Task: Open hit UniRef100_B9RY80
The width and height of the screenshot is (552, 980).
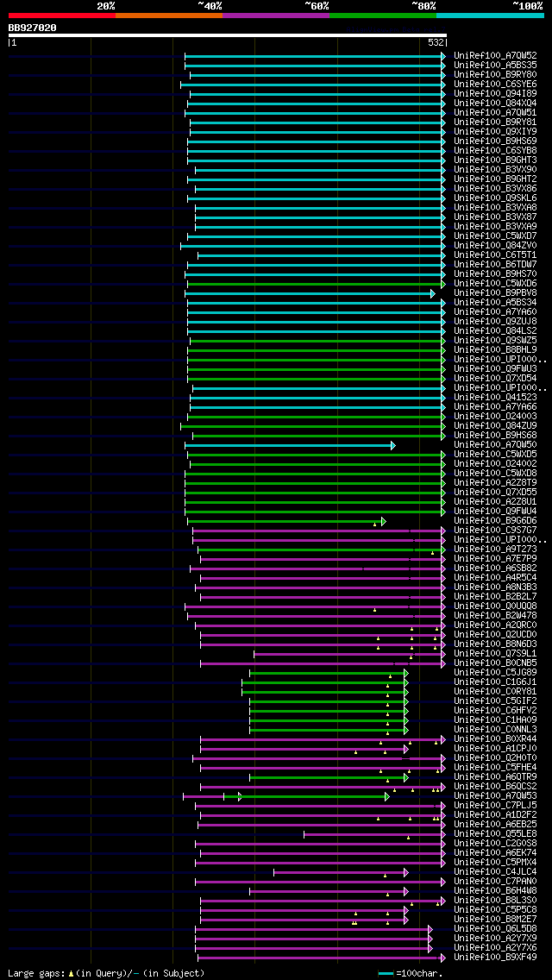Action: tap(495, 74)
